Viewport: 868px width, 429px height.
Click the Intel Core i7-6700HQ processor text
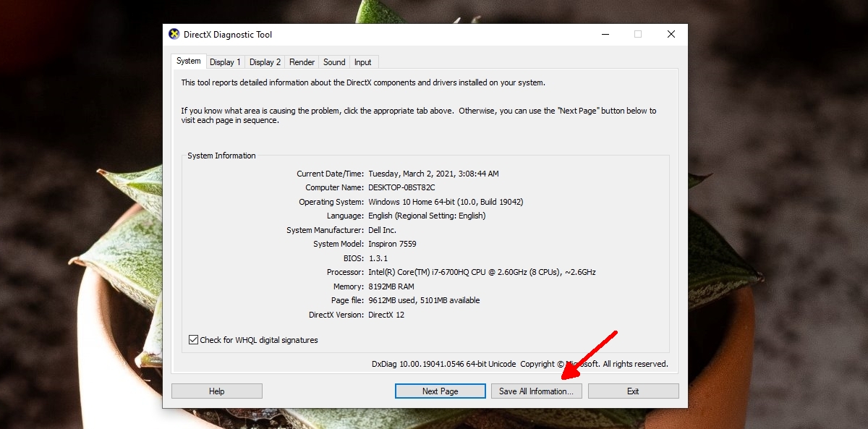[482, 272]
